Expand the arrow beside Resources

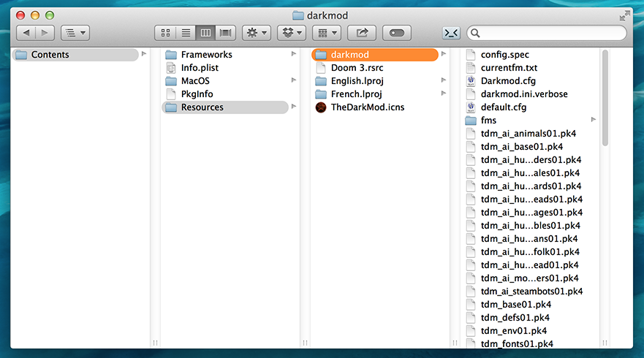click(294, 107)
